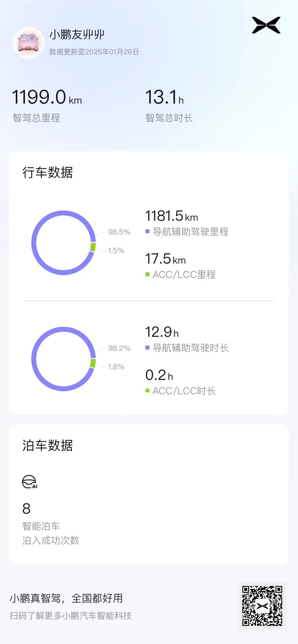Tap the 扫码了解更多小鹏汽车智能科技 text
Screen dimensions: 298x644
(x=71, y=616)
